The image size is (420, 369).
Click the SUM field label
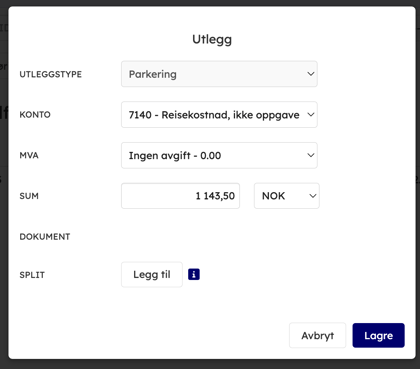tap(29, 196)
